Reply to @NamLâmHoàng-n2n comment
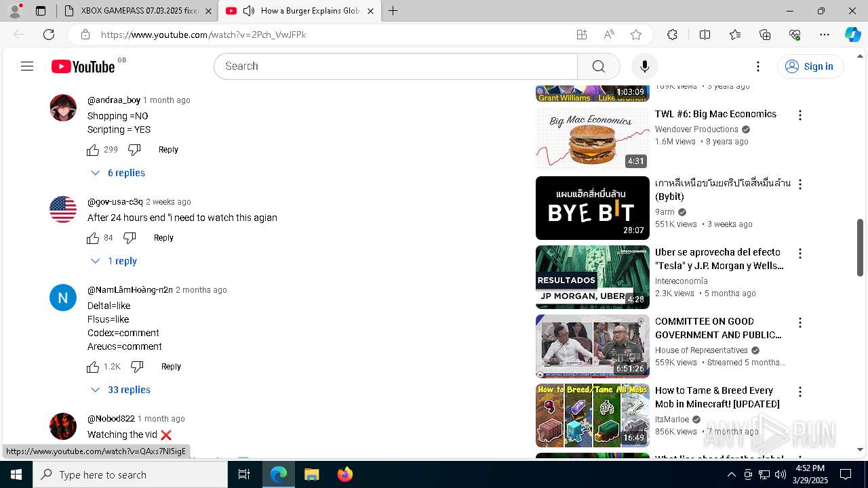This screenshot has height=488, width=868. pyautogui.click(x=171, y=367)
